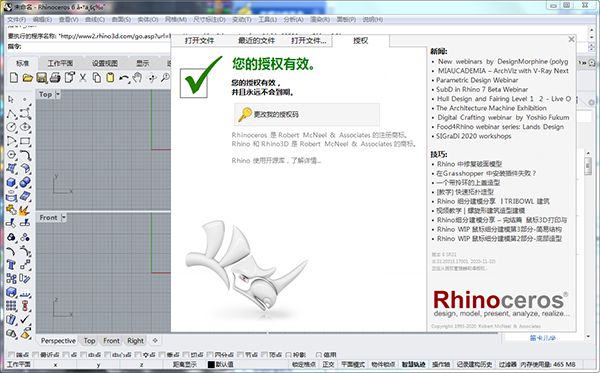Close the Rhino splash dialog with X
The width and height of the screenshot is (600, 373).
(x=571, y=39)
